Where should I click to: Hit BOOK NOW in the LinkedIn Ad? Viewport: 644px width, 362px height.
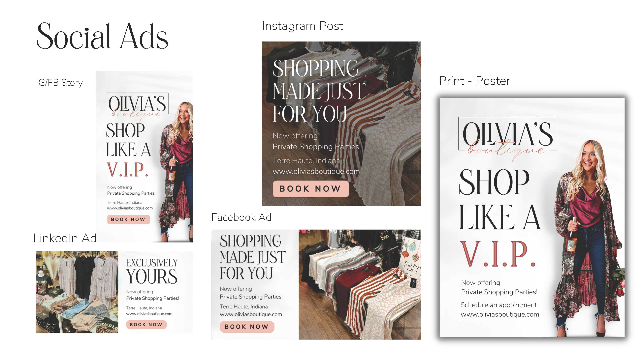[146, 324]
